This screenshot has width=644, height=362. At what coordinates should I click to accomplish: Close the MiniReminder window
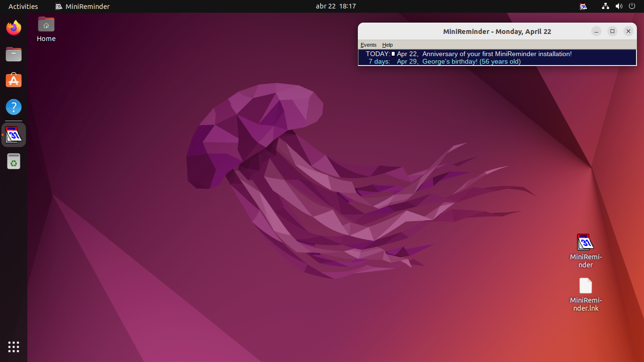point(628,31)
